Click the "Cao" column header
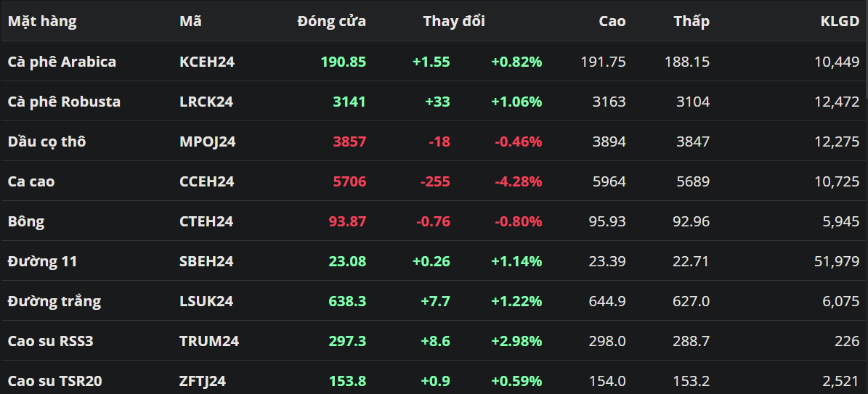This screenshot has width=868, height=394. (x=612, y=21)
